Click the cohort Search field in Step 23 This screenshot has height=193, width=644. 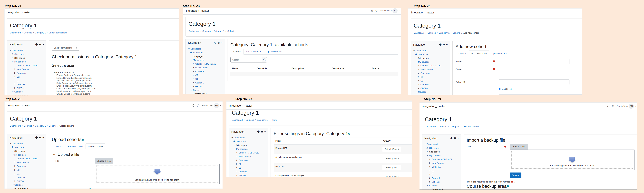pyautogui.click(x=246, y=60)
